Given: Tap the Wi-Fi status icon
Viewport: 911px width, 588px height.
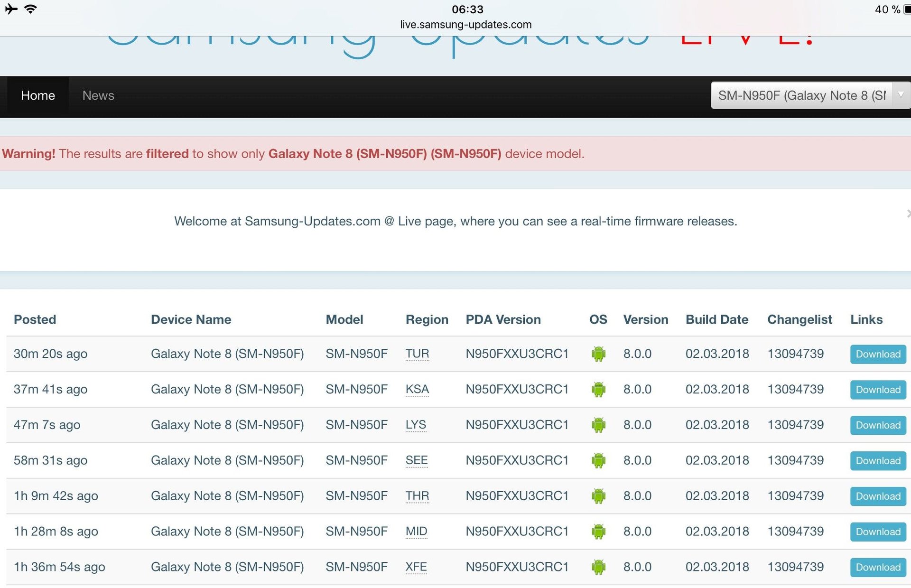Looking at the screenshot, I should click(30, 9).
